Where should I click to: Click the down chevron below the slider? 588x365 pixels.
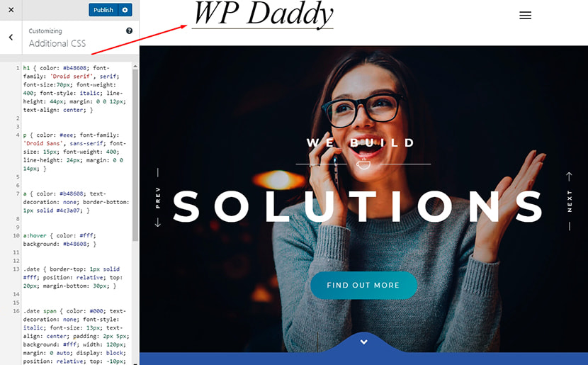click(363, 342)
